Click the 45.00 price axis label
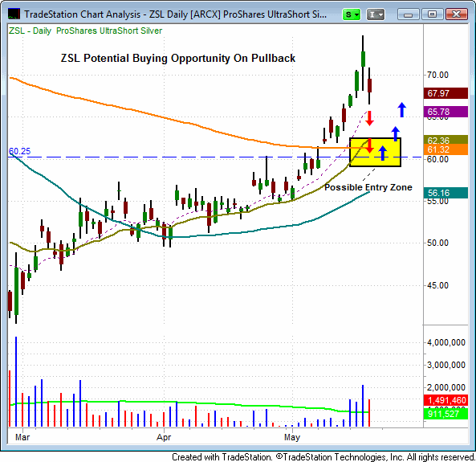Image resolution: width=476 pixels, height=462 pixels. pyautogui.click(x=437, y=285)
